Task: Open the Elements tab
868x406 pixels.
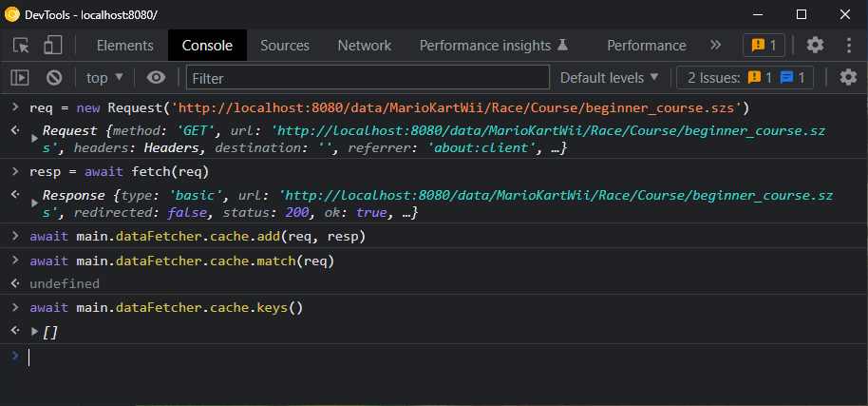Action: pos(125,46)
